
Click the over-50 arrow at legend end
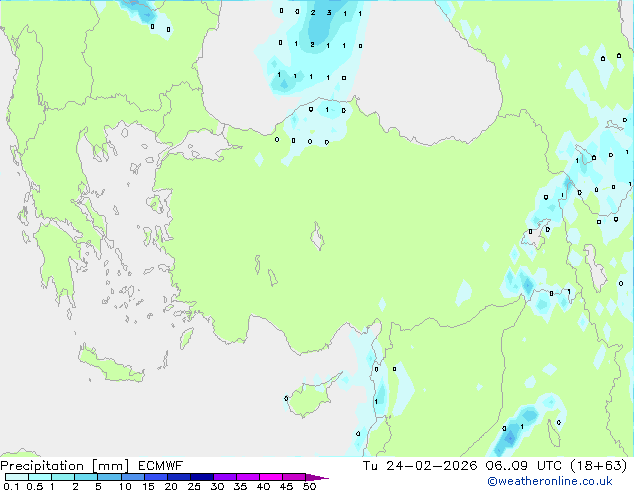[x=317, y=477]
